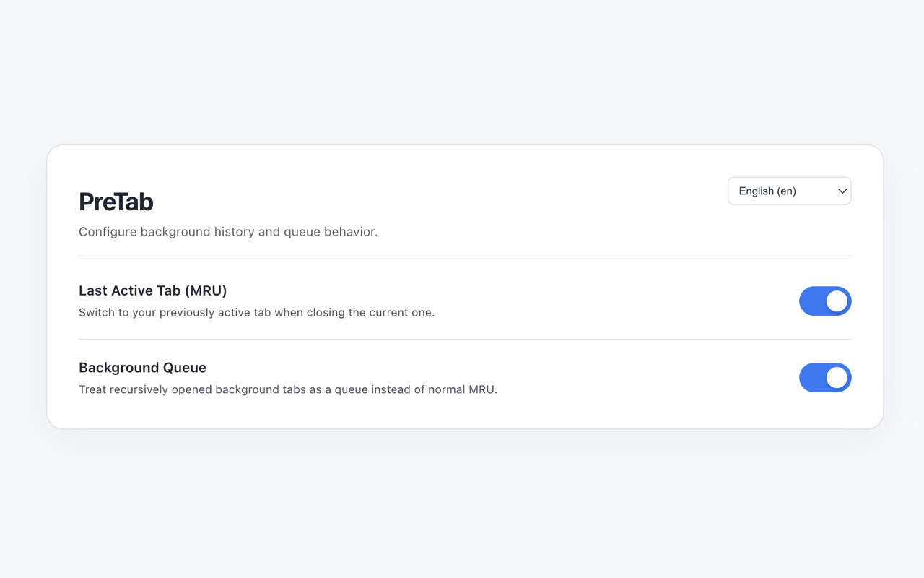Click the PreTab heading
The height and width of the screenshot is (578, 924).
pos(116,202)
